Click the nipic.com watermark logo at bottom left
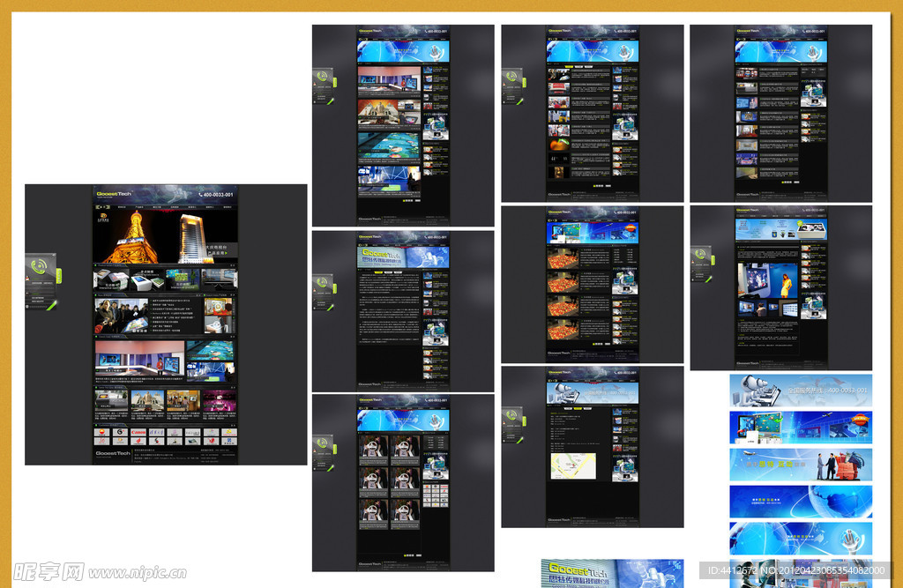Screen dimensions: 903x588 [x=97, y=572]
